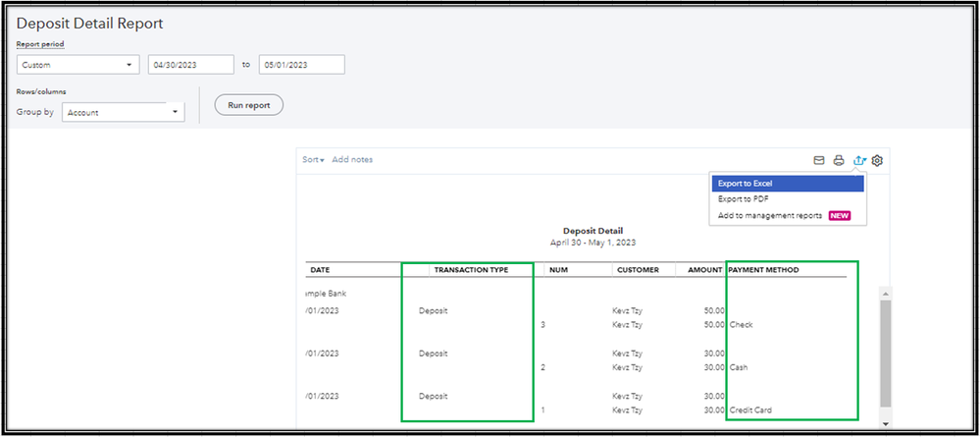
Task: Click the April 30 - May 1, 2023 date range
Action: pos(593,243)
